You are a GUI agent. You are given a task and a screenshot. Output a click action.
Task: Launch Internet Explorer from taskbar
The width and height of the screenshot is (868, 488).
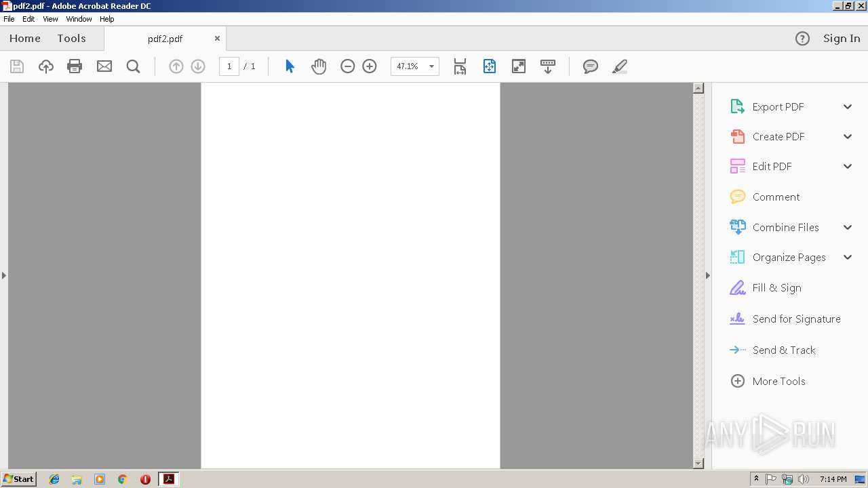pyautogui.click(x=54, y=479)
